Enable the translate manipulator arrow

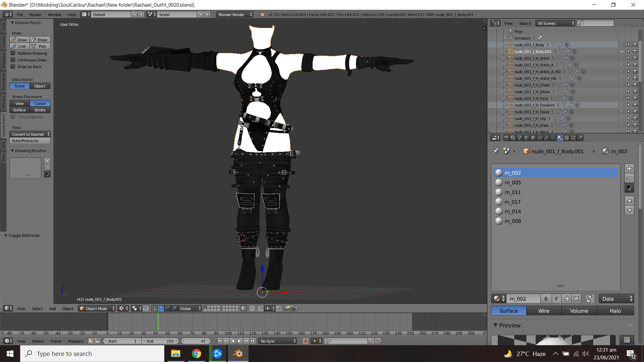pyautogui.click(x=161, y=308)
